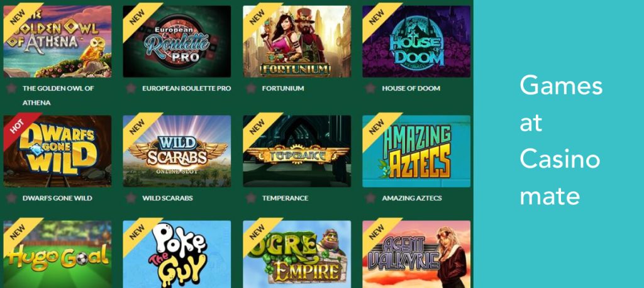Select the House of Doom thumbnail

tap(416, 41)
